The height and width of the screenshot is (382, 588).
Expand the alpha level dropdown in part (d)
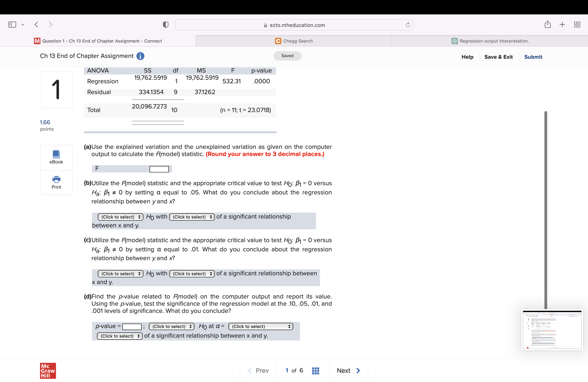click(x=260, y=326)
